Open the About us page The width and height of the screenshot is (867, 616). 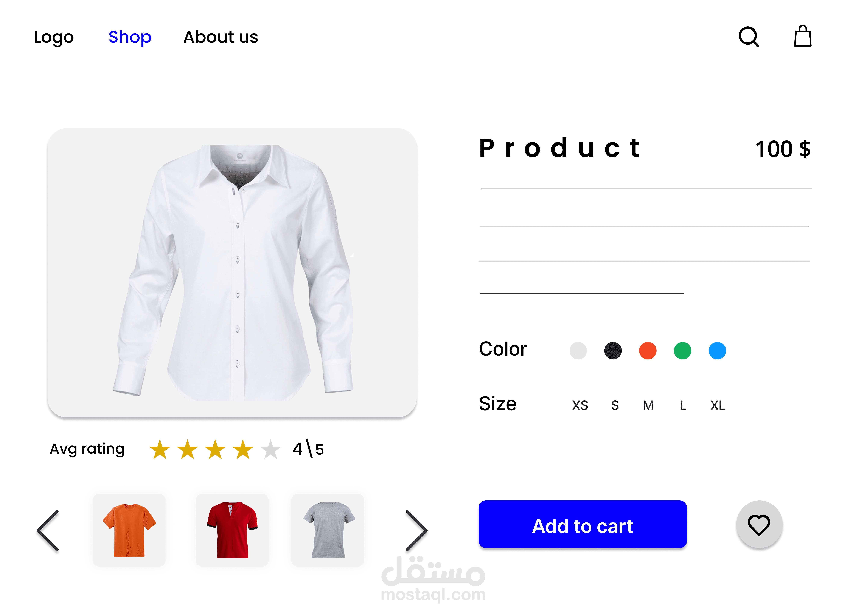[221, 37]
